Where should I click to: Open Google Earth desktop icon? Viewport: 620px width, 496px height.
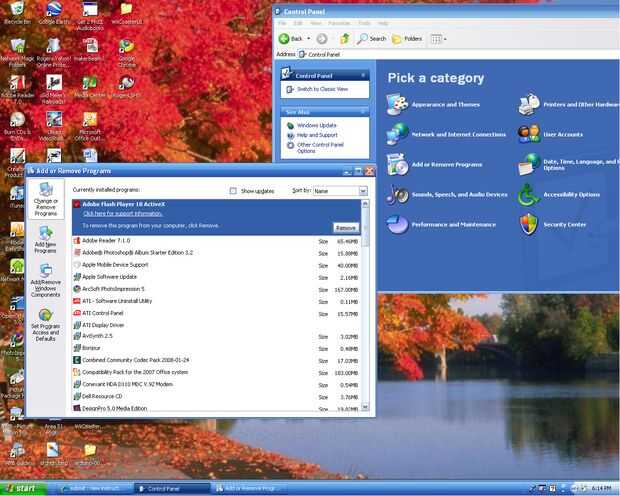[54, 13]
